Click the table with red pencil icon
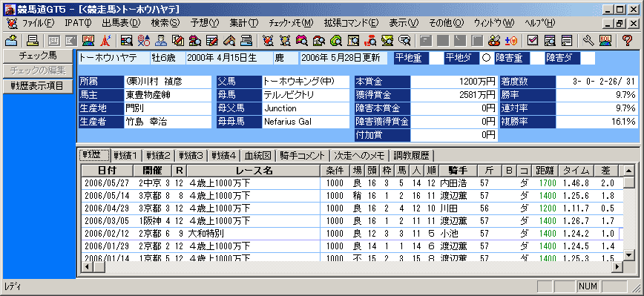Screen dimensions: 644x296 212,40
